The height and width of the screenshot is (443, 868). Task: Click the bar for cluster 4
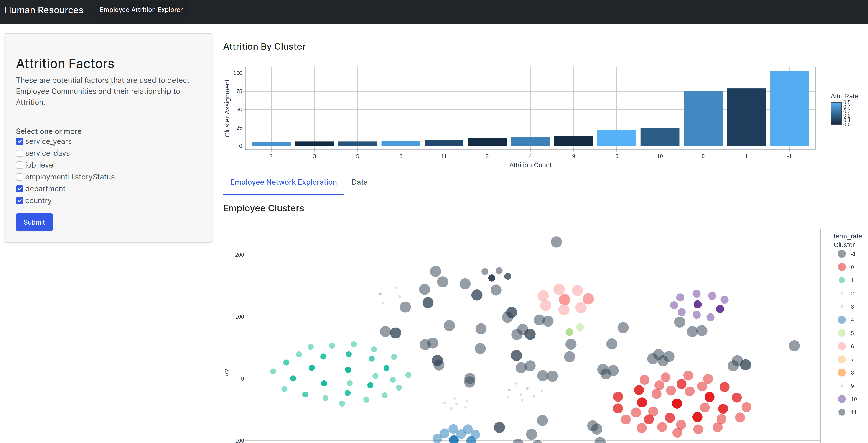pyautogui.click(x=530, y=141)
